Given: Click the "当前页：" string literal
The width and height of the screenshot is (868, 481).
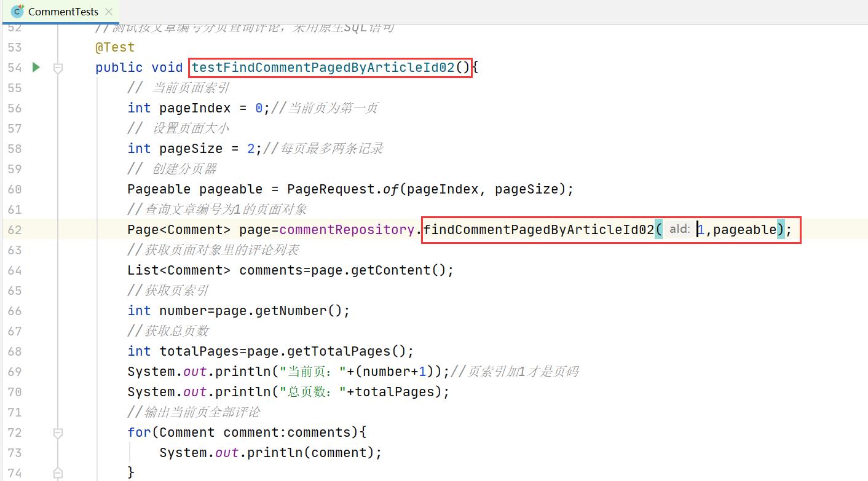Looking at the screenshot, I should [x=314, y=371].
